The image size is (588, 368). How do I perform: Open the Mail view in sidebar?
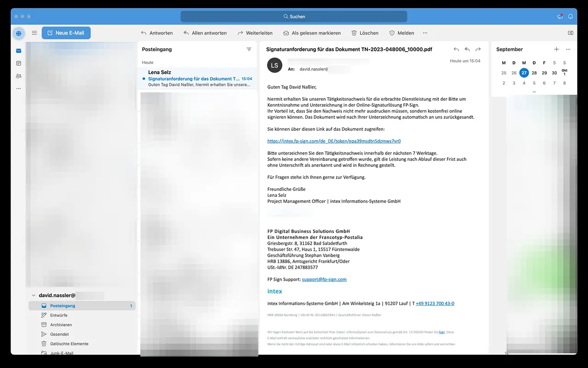(18, 51)
